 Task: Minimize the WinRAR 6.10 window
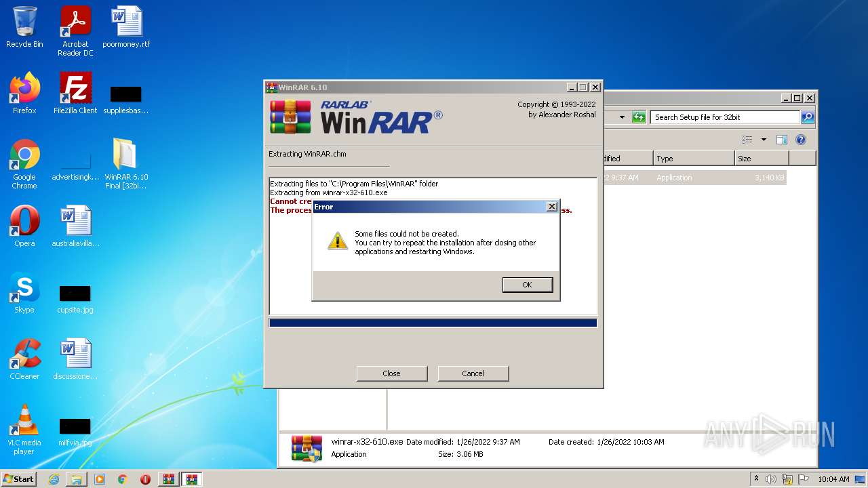pos(572,87)
